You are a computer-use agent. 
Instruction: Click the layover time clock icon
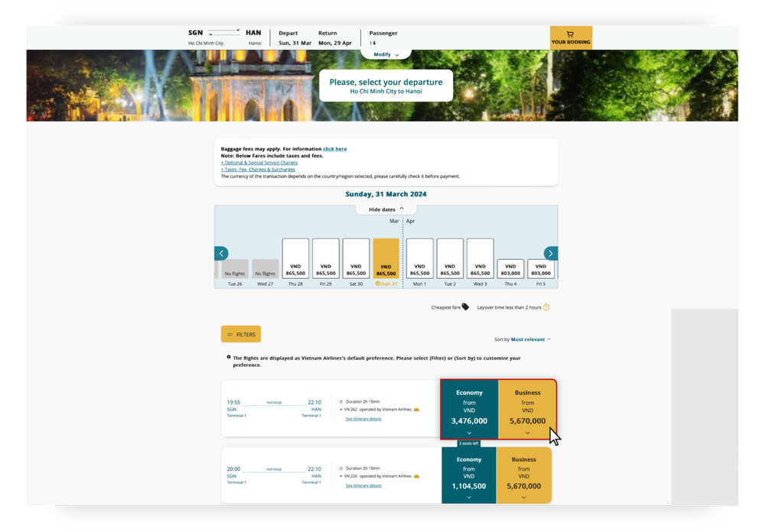tap(546, 307)
